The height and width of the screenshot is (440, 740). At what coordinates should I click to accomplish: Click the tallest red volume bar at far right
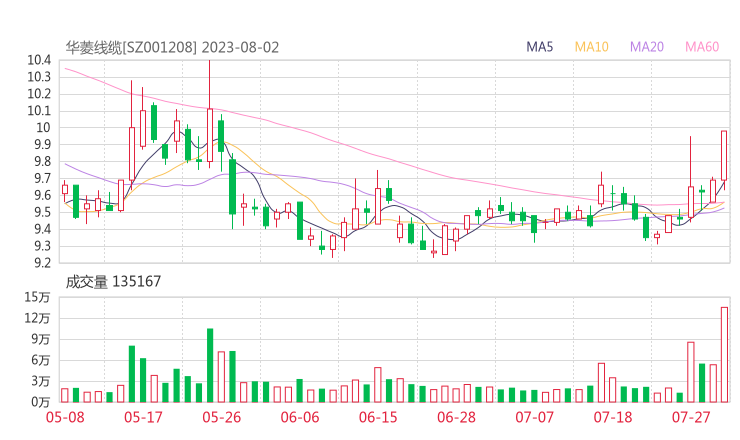(x=724, y=355)
